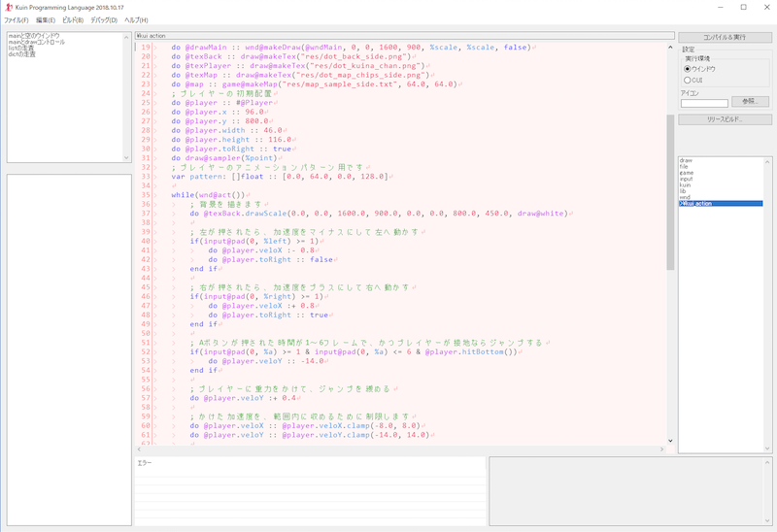The image size is (777, 532).
Task: Click line number 52 in the gutter
Action: click(145, 351)
